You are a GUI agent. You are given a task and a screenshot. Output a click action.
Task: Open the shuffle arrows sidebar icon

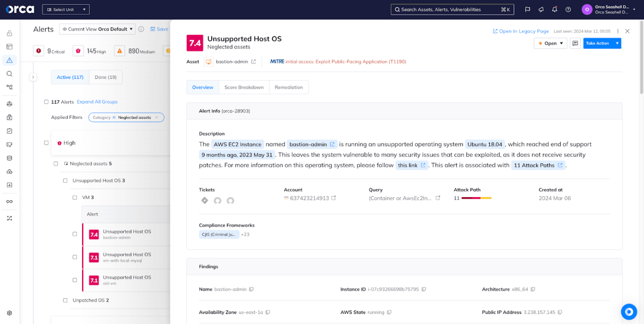[10, 218]
